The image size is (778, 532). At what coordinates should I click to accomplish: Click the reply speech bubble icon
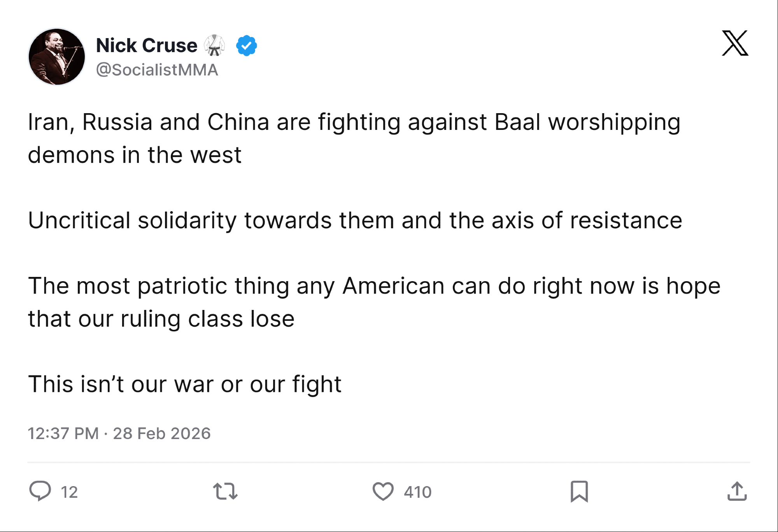[40, 491]
